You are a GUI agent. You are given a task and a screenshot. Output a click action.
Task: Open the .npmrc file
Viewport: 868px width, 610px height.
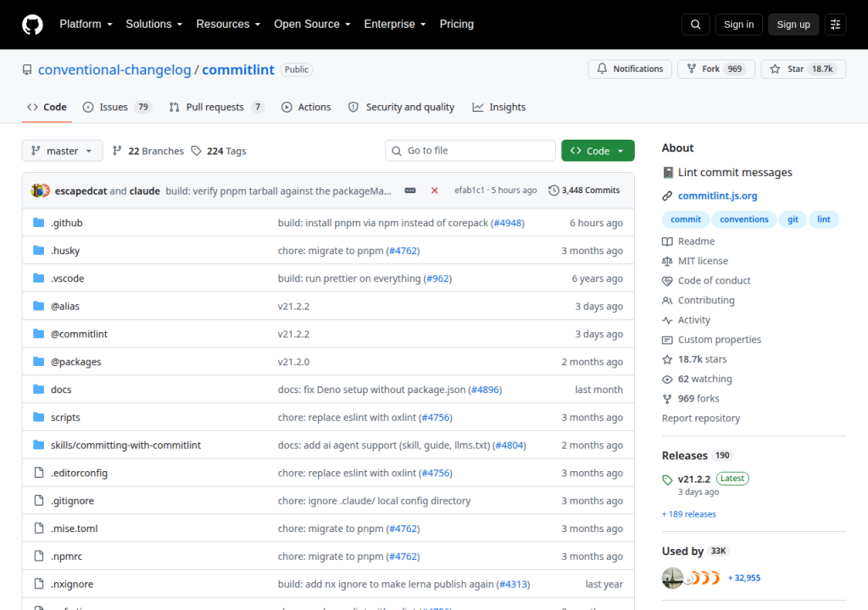point(66,556)
